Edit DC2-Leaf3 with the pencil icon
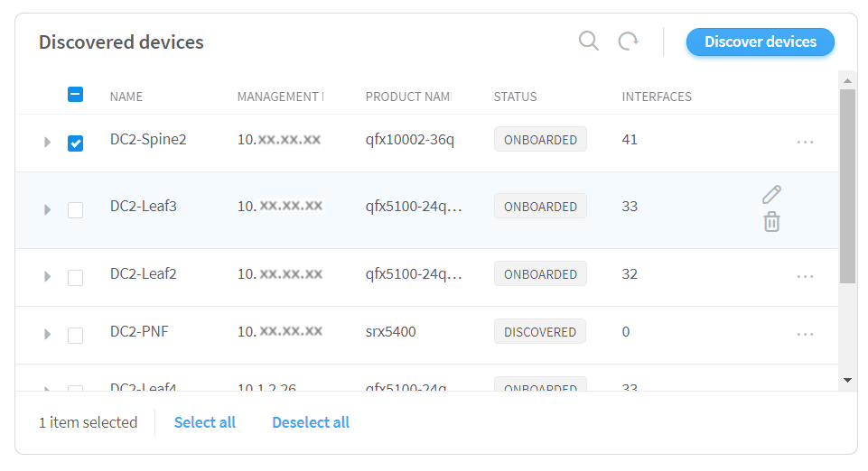This screenshot has width=868, height=471. (x=771, y=194)
